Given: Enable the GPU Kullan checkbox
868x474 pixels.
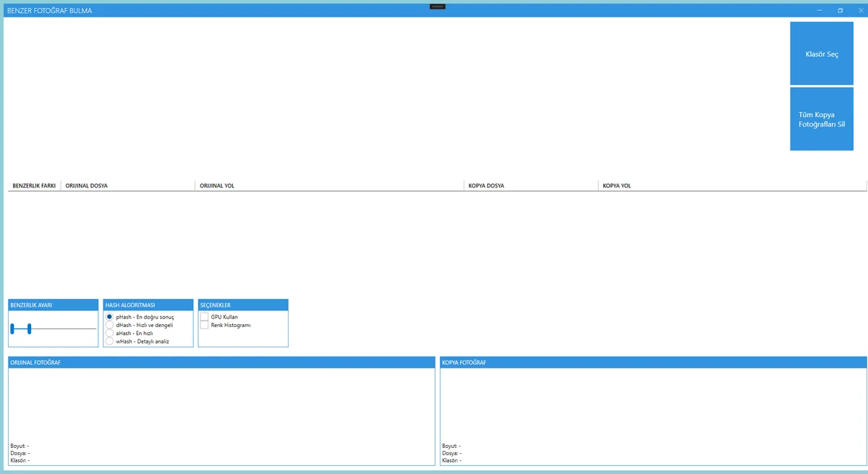Looking at the screenshot, I should [x=205, y=317].
